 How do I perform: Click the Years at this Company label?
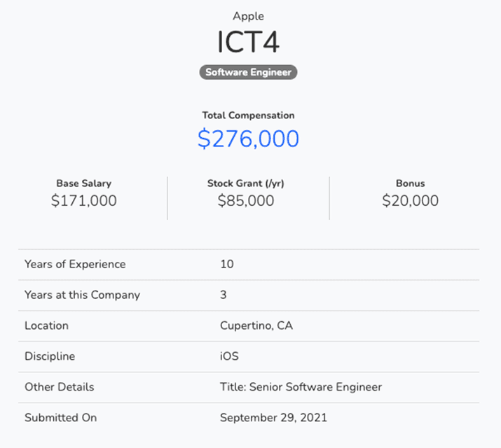tap(82, 295)
